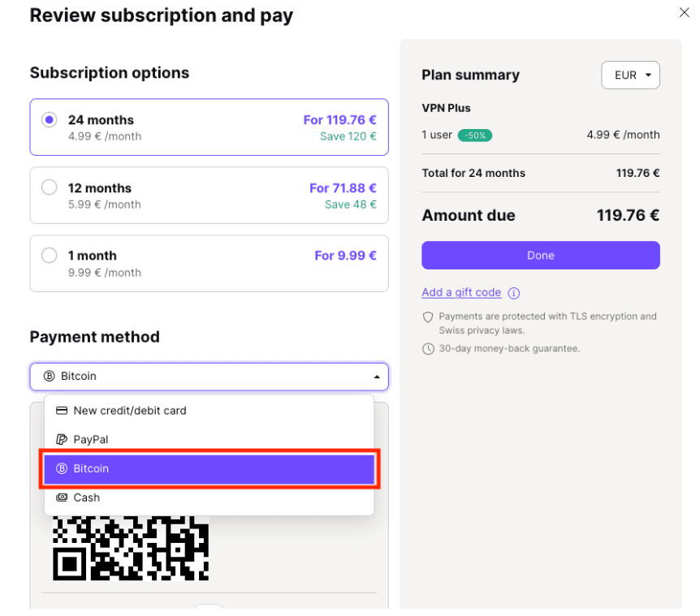Click the -50% discount badge
This screenshot has height=616, width=700.
coord(475,136)
